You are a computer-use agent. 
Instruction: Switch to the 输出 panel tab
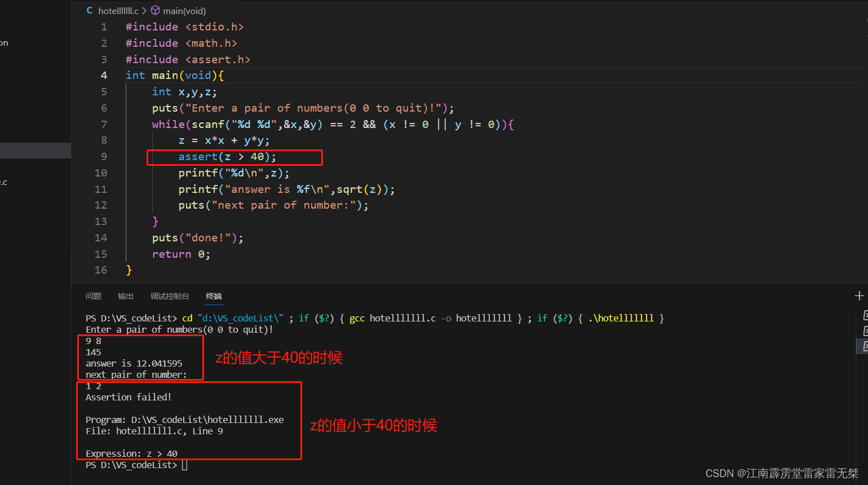point(125,296)
